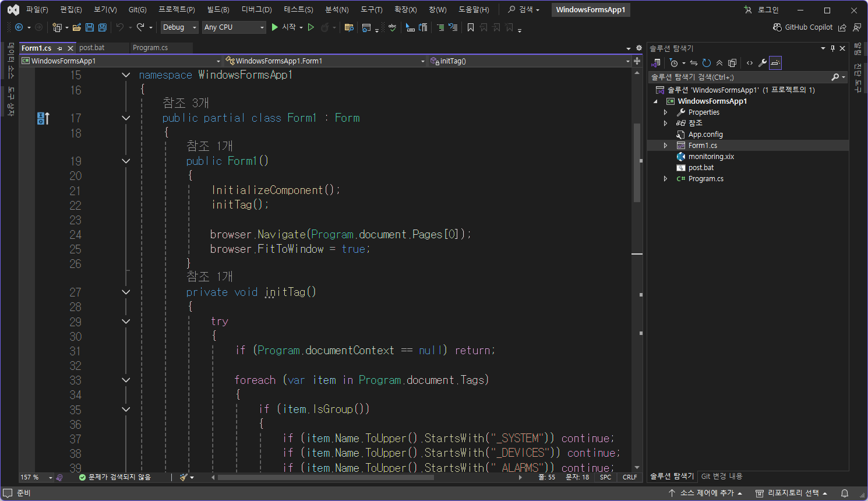Screen dimensions: 868x501
Task: Expand the Form1.cs tree node
Action: 665,146
